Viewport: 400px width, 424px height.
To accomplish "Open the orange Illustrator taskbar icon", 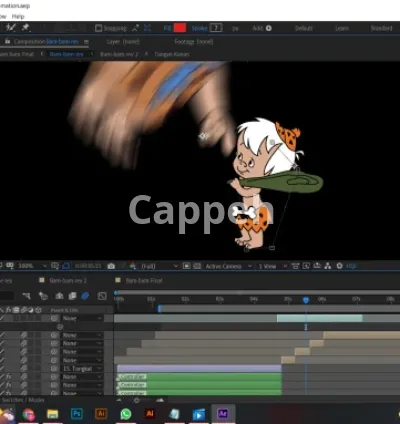I will pos(101,414).
